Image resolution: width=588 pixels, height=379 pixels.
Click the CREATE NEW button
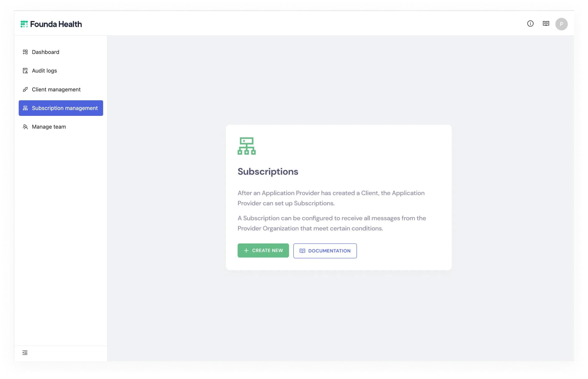[x=263, y=250]
